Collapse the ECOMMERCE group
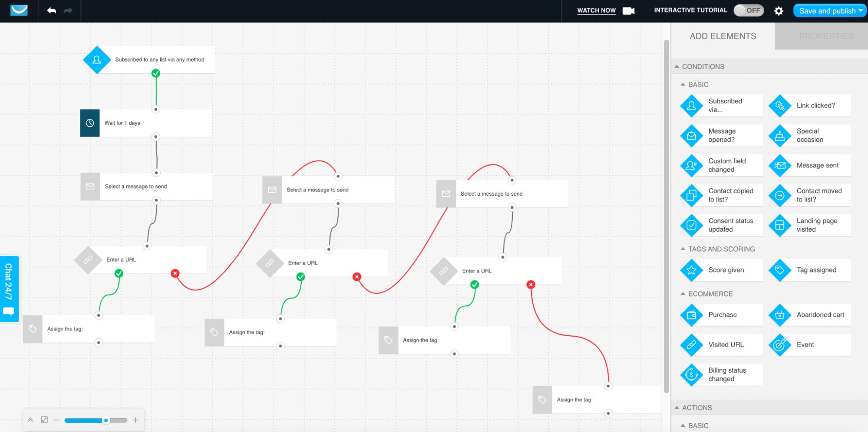The height and width of the screenshot is (432, 868). [683, 294]
